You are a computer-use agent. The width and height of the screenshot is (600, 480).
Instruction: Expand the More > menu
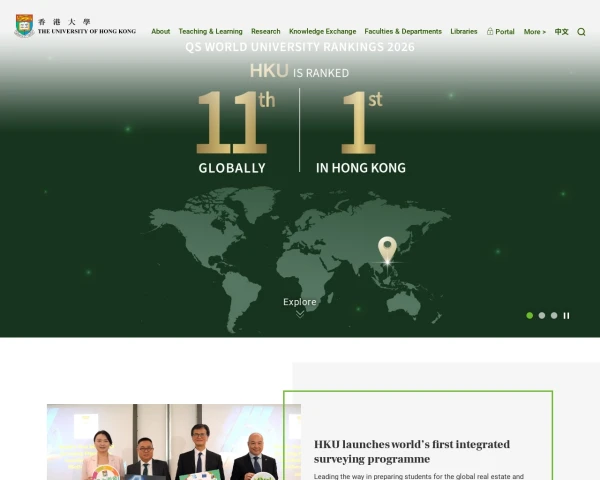(535, 32)
